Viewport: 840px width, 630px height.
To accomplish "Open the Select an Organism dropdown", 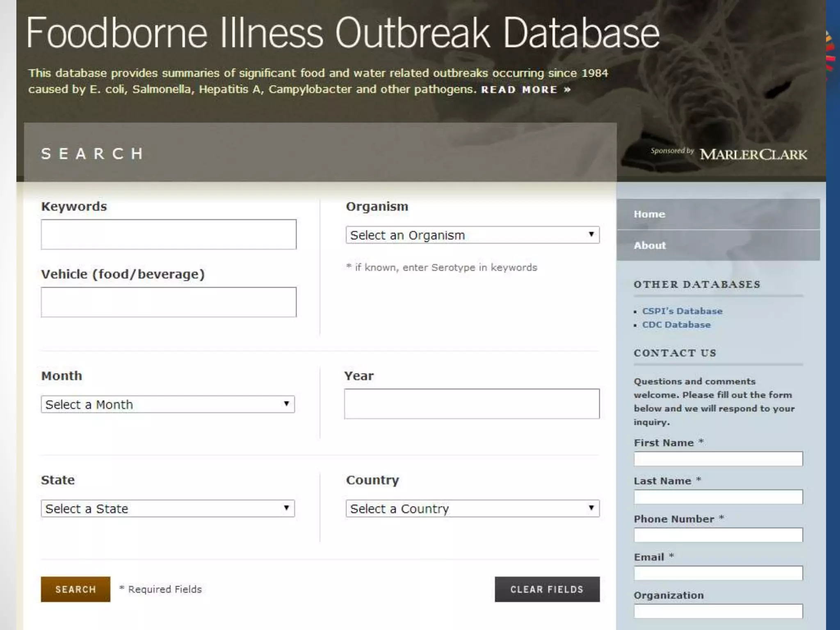I will pyautogui.click(x=472, y=235).
